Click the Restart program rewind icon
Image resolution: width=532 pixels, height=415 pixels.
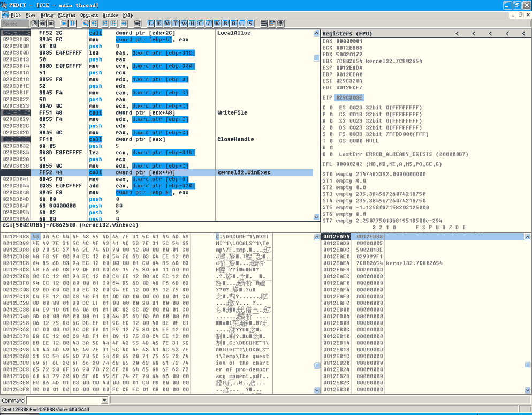coord(43,24)
